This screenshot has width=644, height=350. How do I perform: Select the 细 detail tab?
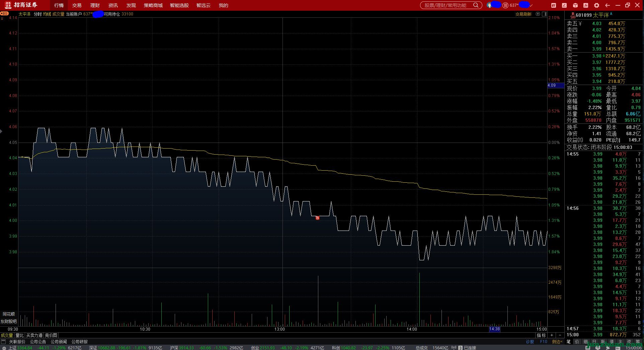tap(586, 342)
